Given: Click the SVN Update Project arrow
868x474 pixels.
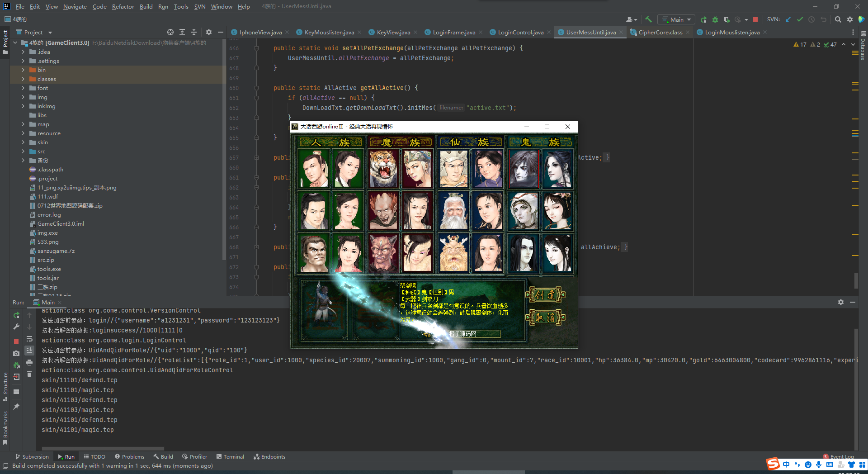Looking at the screenshot, I should pos(788,19).
